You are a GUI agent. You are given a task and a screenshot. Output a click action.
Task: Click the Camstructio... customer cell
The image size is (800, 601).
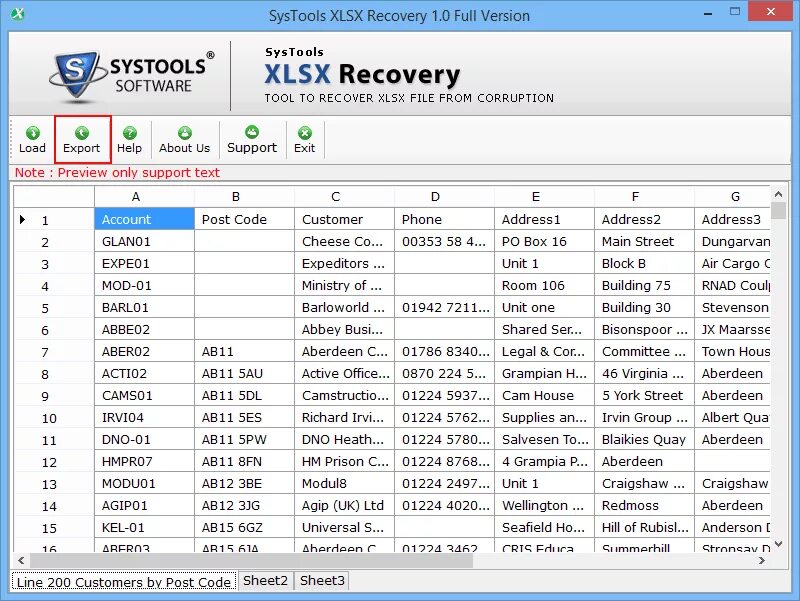point(344,395)
